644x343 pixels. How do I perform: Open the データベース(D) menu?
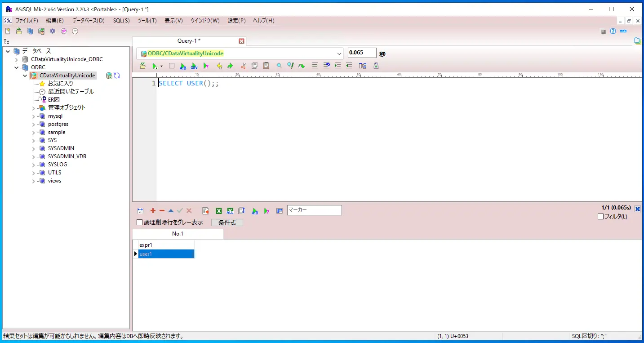89,21
